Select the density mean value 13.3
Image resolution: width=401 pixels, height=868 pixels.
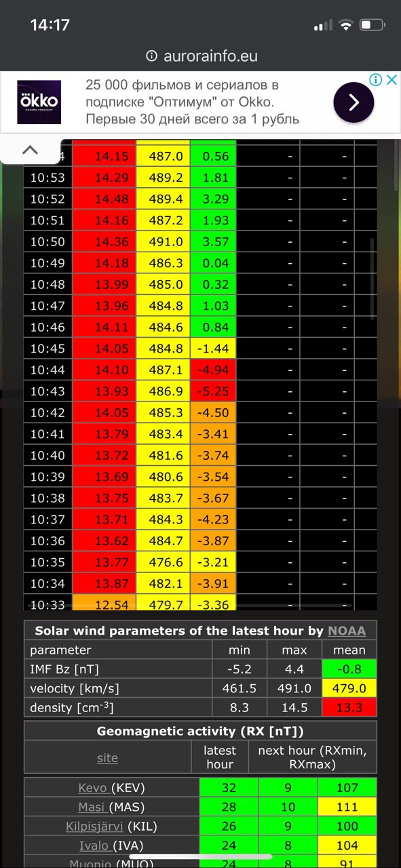click(x=350, y=707)
